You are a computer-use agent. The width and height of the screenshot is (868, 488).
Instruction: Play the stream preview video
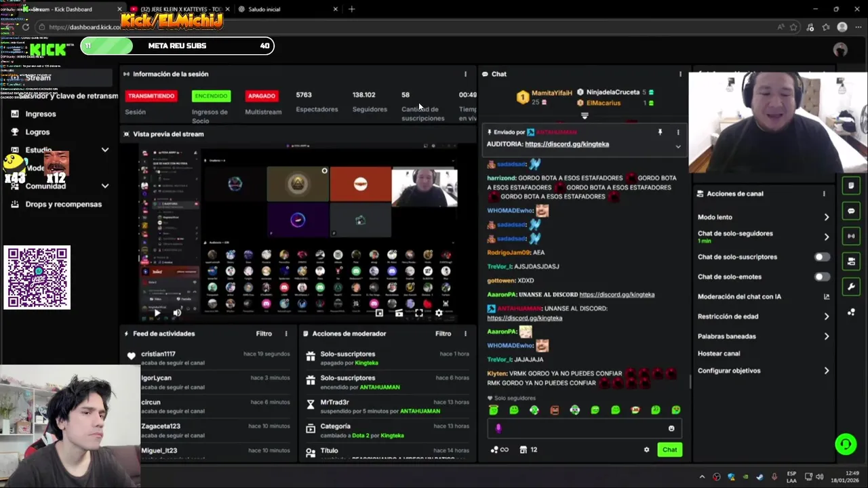click(157, 313)
